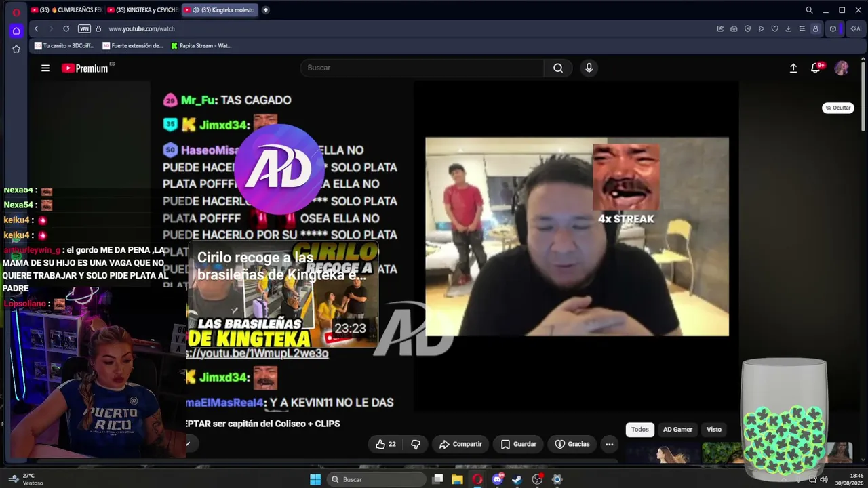
Task: Add the page to bookmarks with the heart
Action: pos(774,28)
